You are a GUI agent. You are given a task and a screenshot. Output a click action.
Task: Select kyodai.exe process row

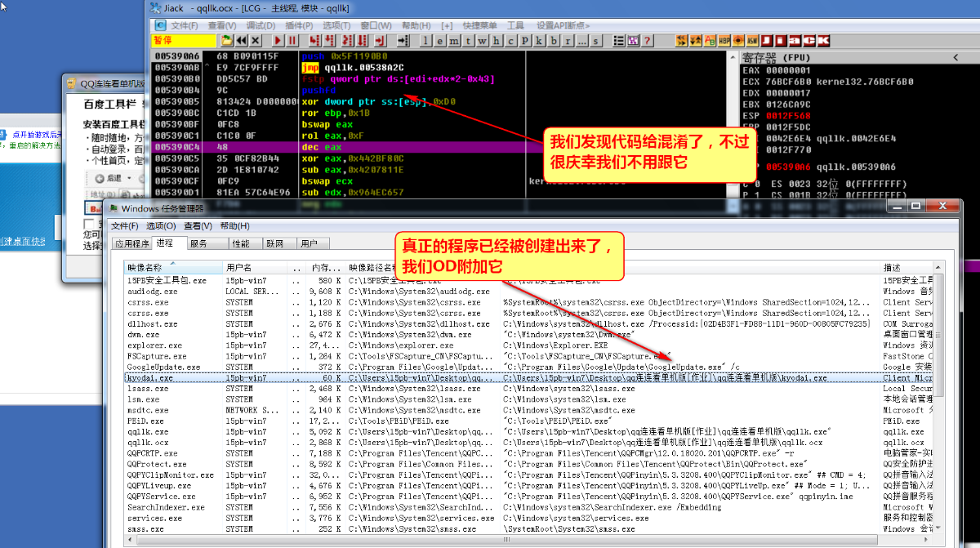click(528, 378)
